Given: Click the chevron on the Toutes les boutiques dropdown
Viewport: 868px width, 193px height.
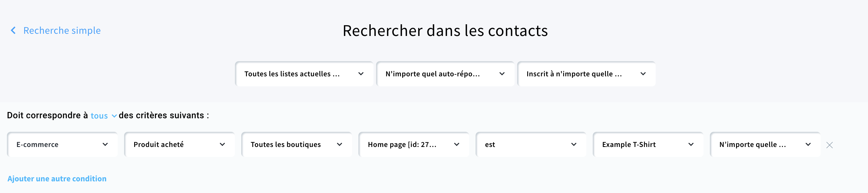Looking at the screenshot, I should tap(340, 144).
